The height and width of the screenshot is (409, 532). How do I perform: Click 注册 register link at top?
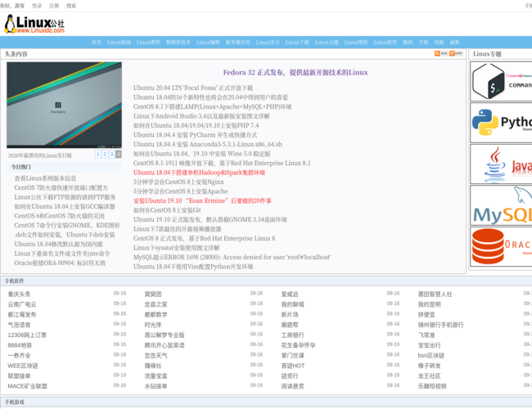tap(54, 6)
